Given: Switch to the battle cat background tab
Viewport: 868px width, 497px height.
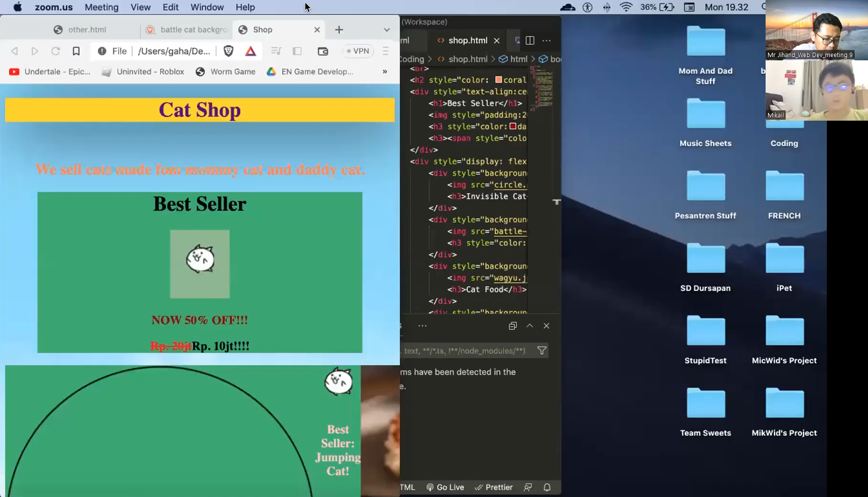Looking at the screenshot, I should pyautogui.click(x=187, y=30).
